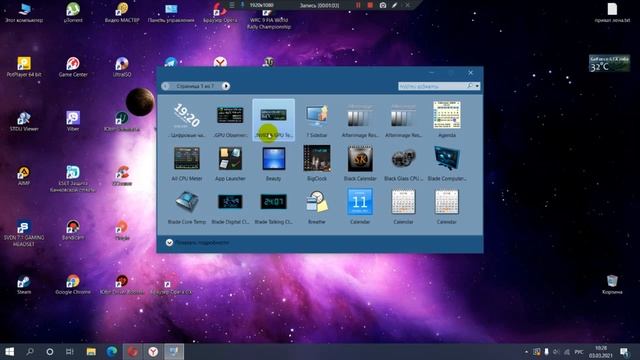Image resolution: width=640 pixels, height=360 pixels.
Task: Select the Blade Core Temp gadget
Action: pyautogui.click(x=187, y=207)
